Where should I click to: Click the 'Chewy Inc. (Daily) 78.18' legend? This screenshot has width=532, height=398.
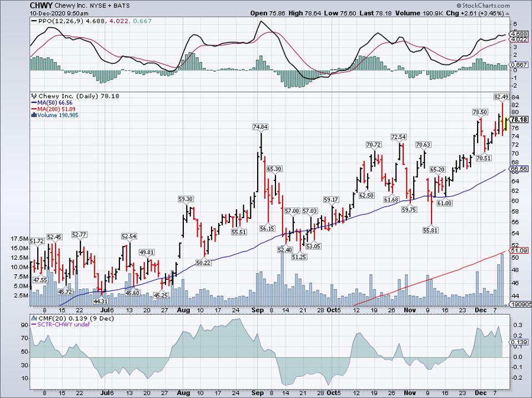[x=79, y=96]
